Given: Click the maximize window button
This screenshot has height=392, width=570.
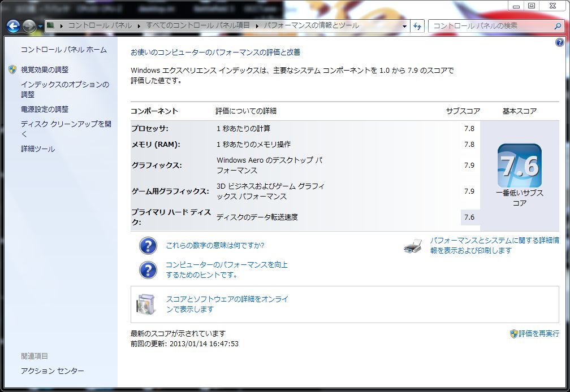Looking at the screenshot, I should click(532, 6).
